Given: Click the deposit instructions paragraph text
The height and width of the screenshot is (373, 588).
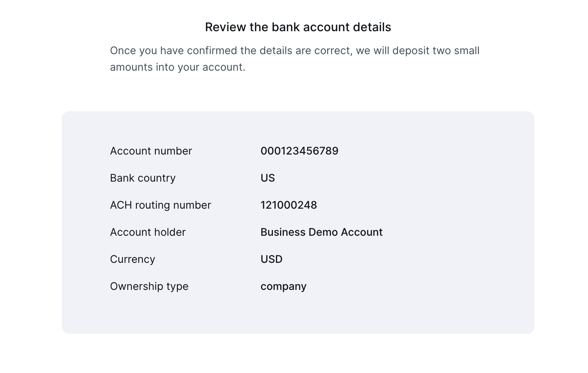Looking at the screenshot, I should (295, 59).
